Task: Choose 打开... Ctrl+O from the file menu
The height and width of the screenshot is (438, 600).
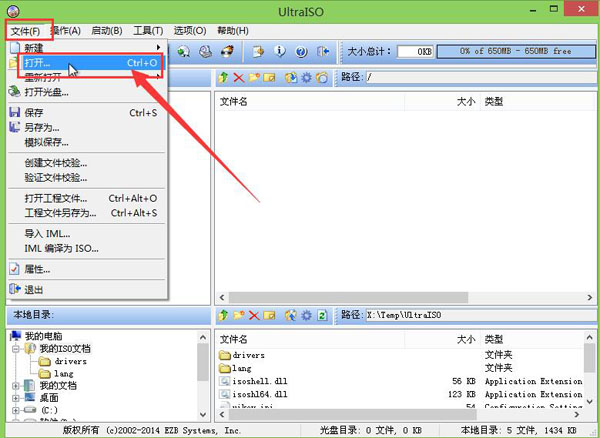Action: (90, 63)
